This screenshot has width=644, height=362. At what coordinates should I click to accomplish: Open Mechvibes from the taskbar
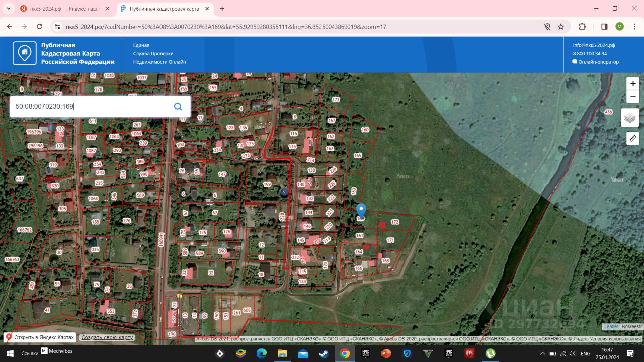[57, 351]
